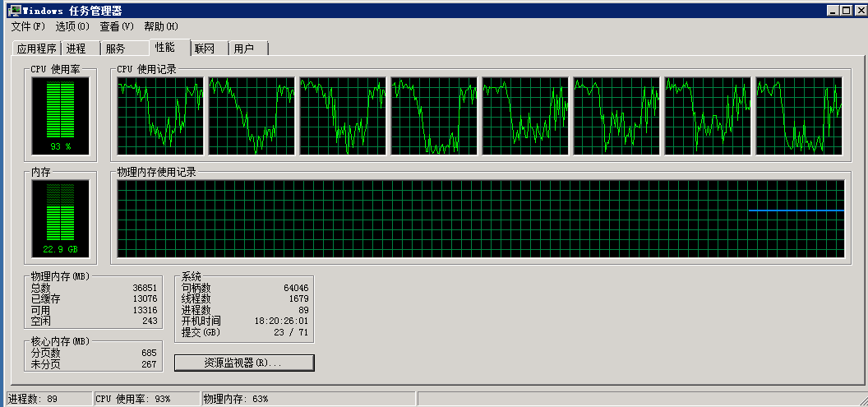Select the 性能 tab
This screenshot has height=407, width=868.
click(x=169, y=47)
